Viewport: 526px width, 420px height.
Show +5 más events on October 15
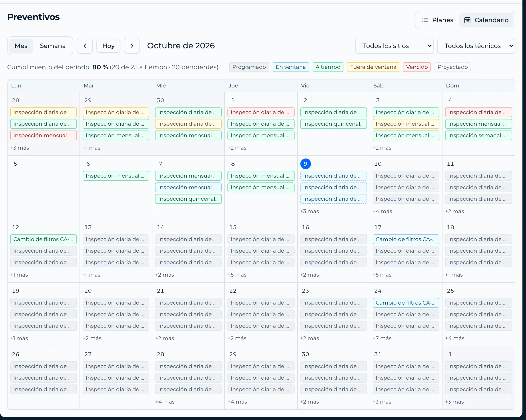click(x=237, y=275)
